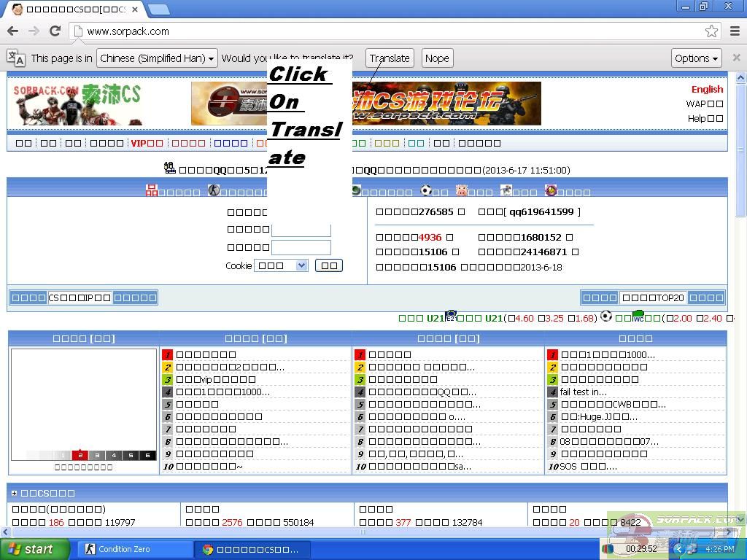Image resolution: width=747 pixels, height=560 pixels.
Task: Expand the CS section plus icon
Action: (x=14, y=494)
